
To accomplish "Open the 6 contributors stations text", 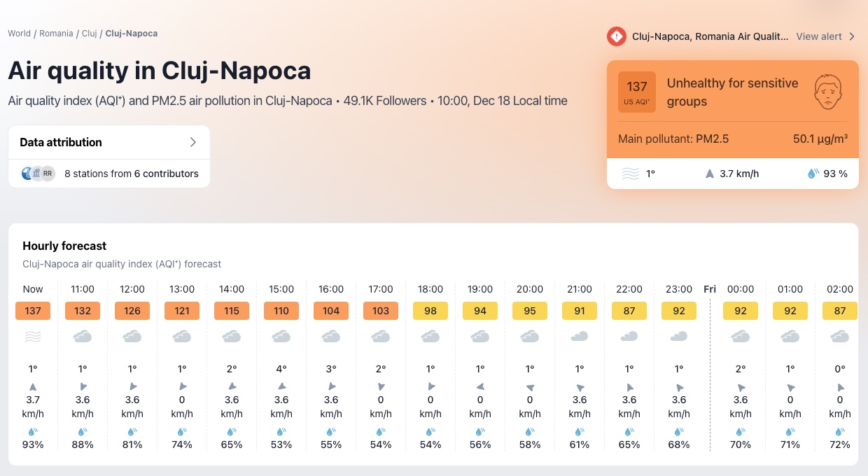I will [132, 174].
